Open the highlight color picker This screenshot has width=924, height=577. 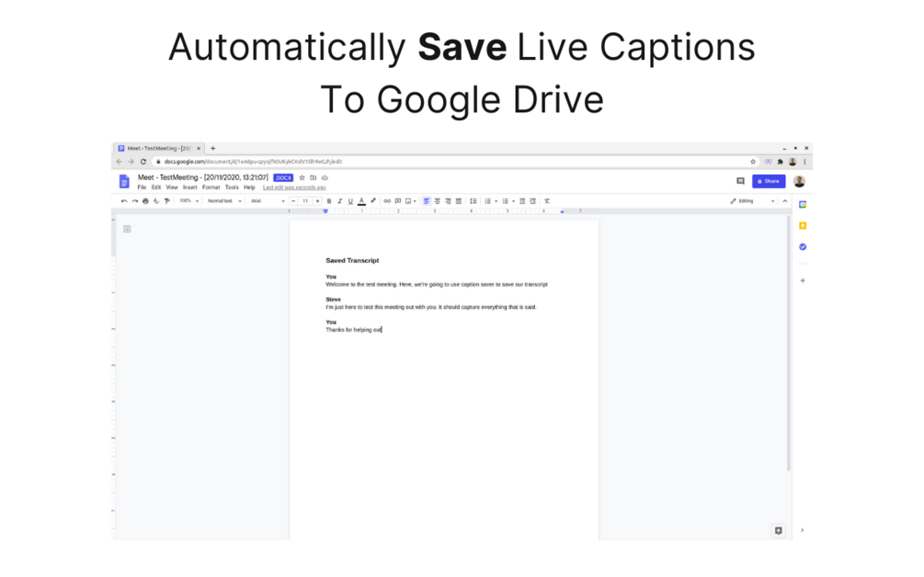tap(373, 201)
